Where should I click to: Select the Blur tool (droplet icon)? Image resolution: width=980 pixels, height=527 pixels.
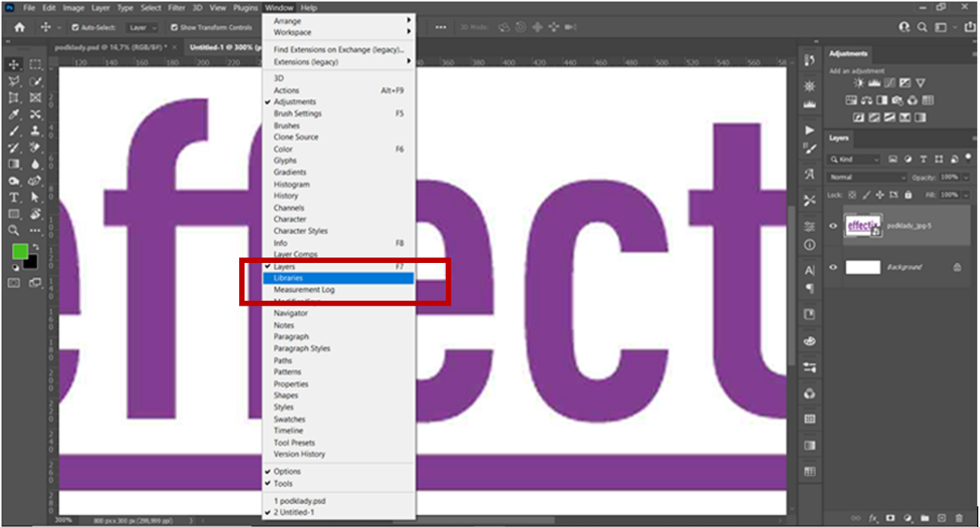pyautogui.click(x=35, y=165)
